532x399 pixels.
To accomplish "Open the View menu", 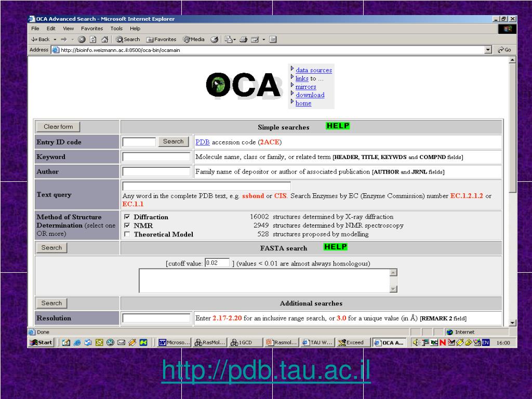I will (68, 29).
